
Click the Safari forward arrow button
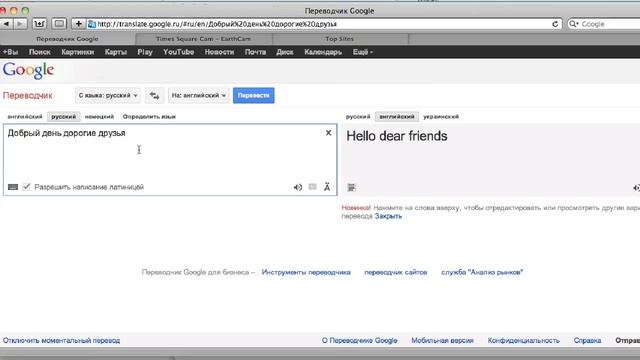pyautogui.click(x=20, y=24)
